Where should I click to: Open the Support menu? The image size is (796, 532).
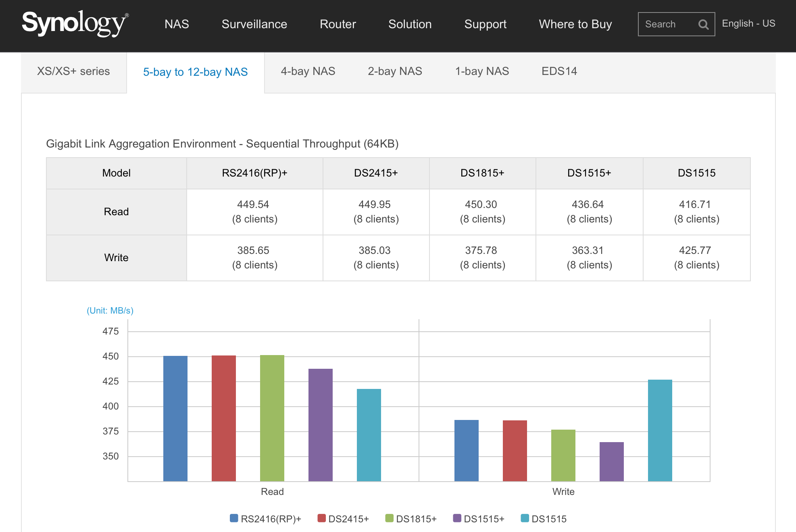click(485, 24)
